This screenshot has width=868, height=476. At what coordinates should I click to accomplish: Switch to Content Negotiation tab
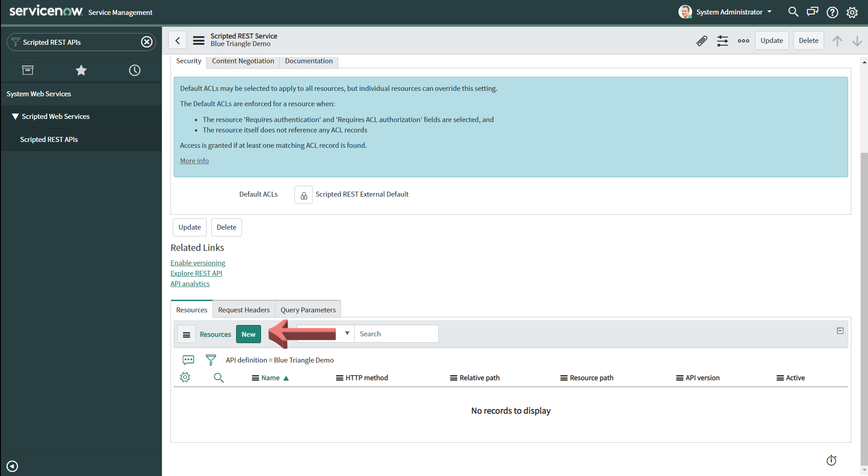(x=243, y=61)
